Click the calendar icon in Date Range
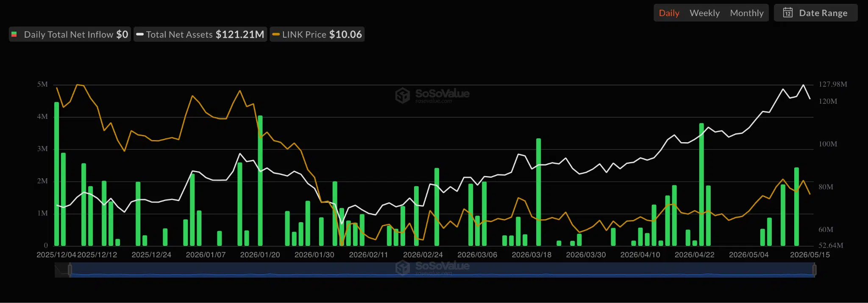The image size is (868, 303). coord(788,13)
